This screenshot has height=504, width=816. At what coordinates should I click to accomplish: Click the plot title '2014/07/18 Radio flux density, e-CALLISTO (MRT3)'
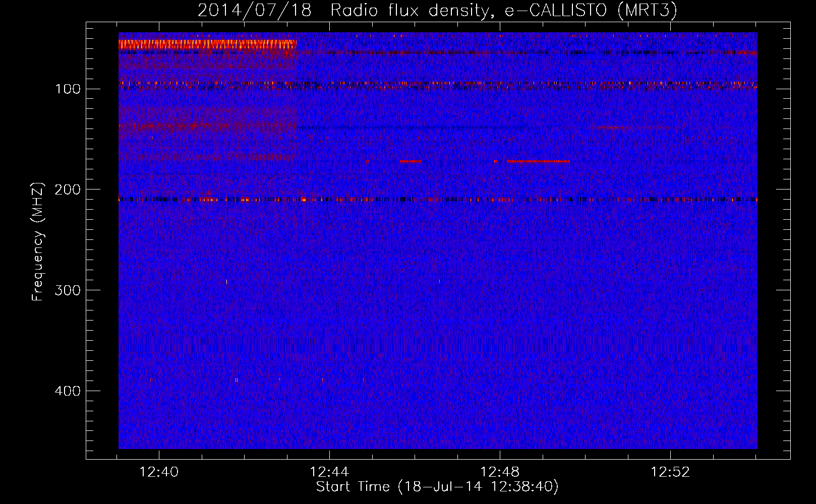click(x=437, y=10)
